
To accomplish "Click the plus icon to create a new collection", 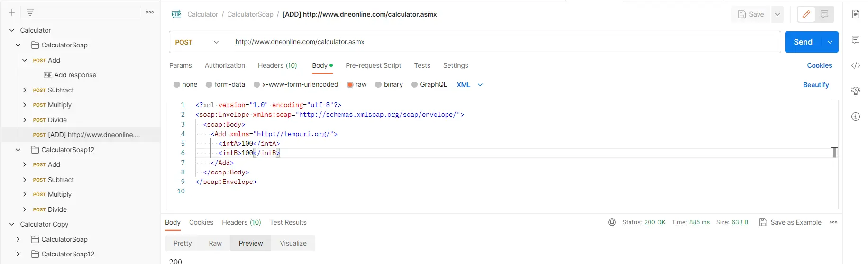I will tap(12, 12).
